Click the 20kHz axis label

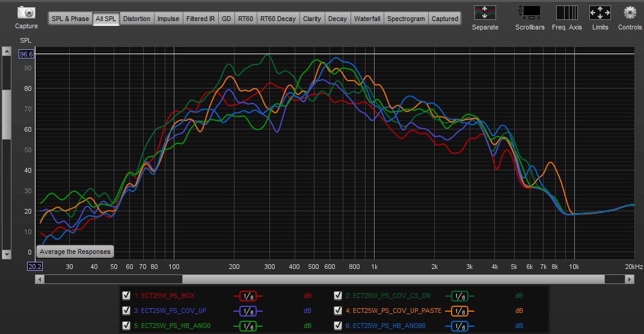click(x=634, y=267)
